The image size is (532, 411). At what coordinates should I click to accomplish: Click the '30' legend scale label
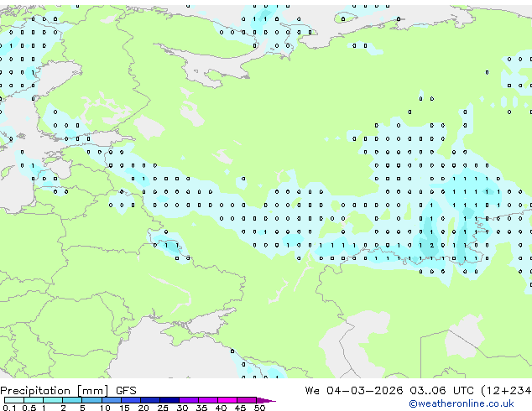coord(182,408)
